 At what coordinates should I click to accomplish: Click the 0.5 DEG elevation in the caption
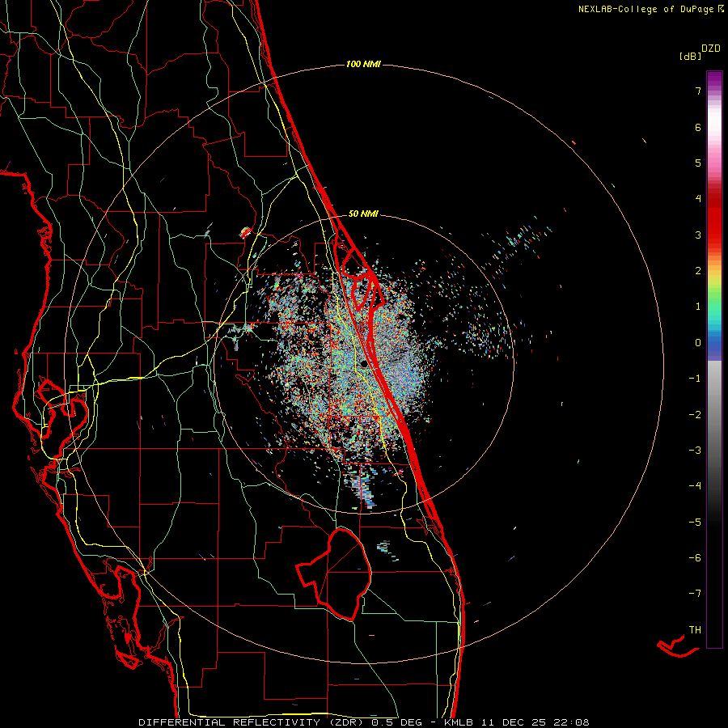tap(396, 722)
